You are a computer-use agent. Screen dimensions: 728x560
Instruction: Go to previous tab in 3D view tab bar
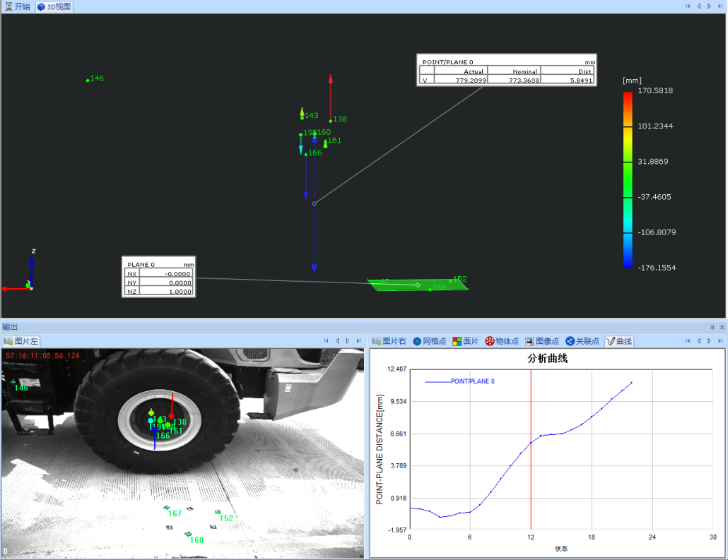(x=699, y=6)
